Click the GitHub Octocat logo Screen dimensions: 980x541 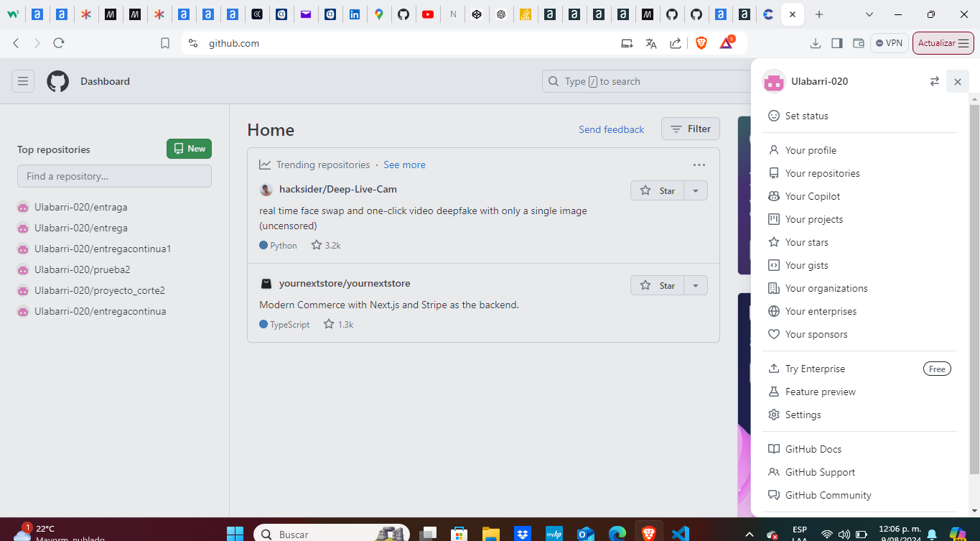(58, 81)
